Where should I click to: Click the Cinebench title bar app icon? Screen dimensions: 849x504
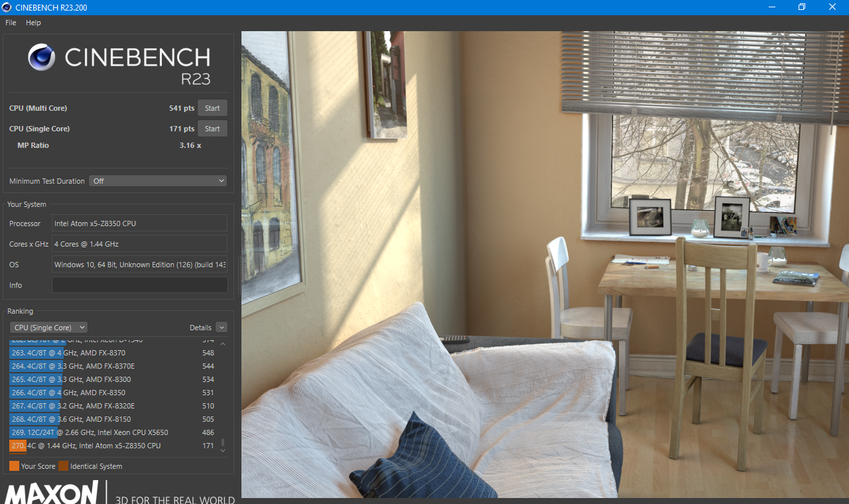tap(7, 7)
